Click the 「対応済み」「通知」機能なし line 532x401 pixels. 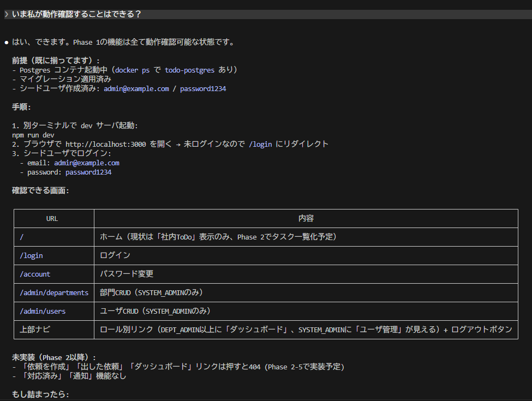click(x=69, y=376)
